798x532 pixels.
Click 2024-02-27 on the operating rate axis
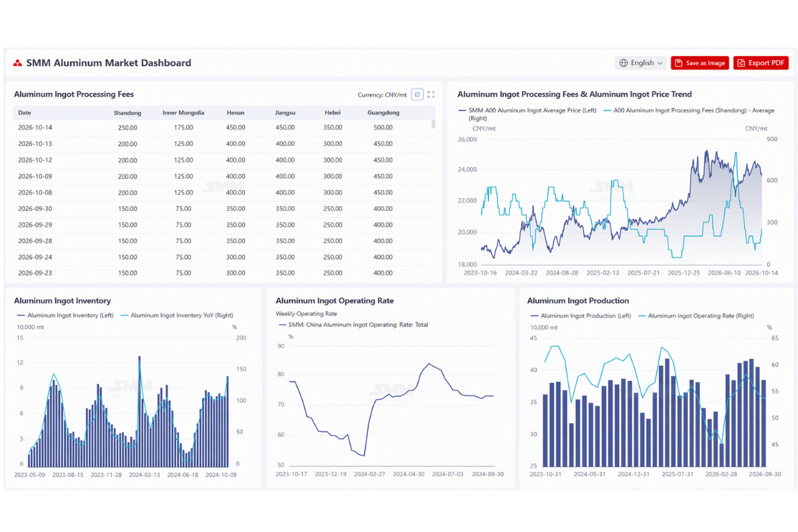tap(370, 474)
